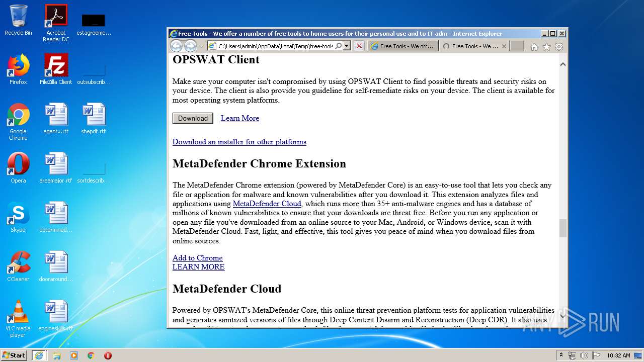Select the Firefox desktop shortcut
Image resolution: width=644 pixels, height=362 pixels.
(18, 69)
